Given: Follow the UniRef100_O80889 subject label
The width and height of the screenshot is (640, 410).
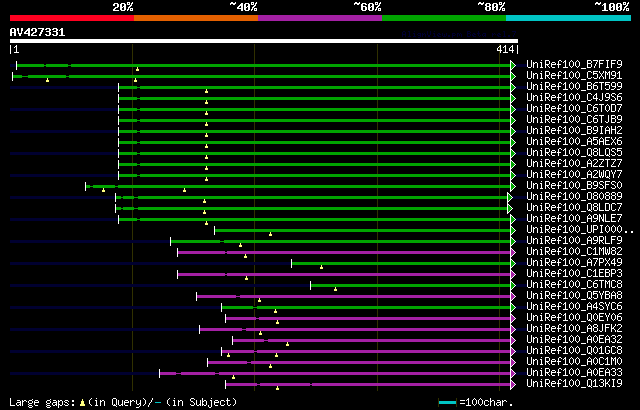Looking at the screenshot, I should 574,197.
